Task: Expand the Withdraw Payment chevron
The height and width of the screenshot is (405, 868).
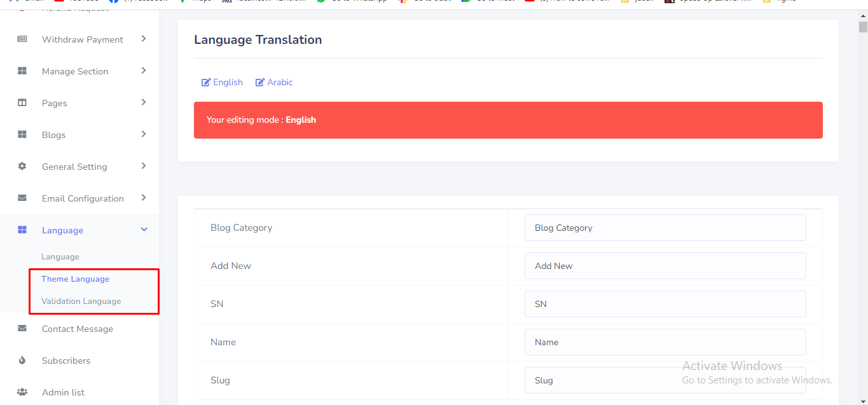Action: [144, 39]
